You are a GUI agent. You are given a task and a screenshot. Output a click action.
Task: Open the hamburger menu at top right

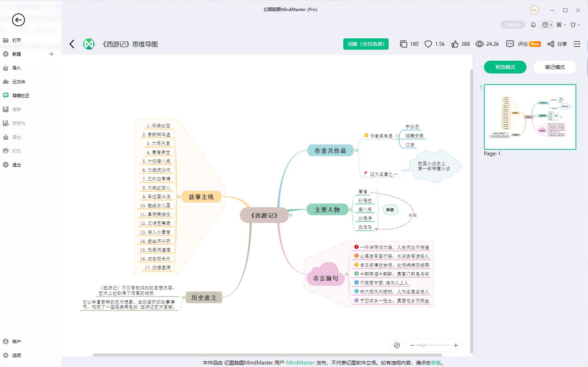tap(577, 44)
